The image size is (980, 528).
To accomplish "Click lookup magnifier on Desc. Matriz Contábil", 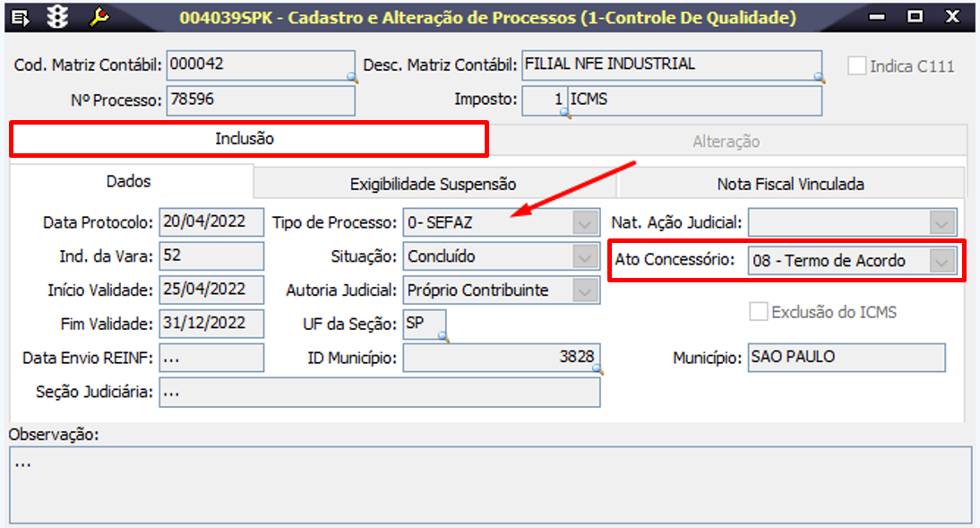I will pyautogui.click(x=819, y=79).
